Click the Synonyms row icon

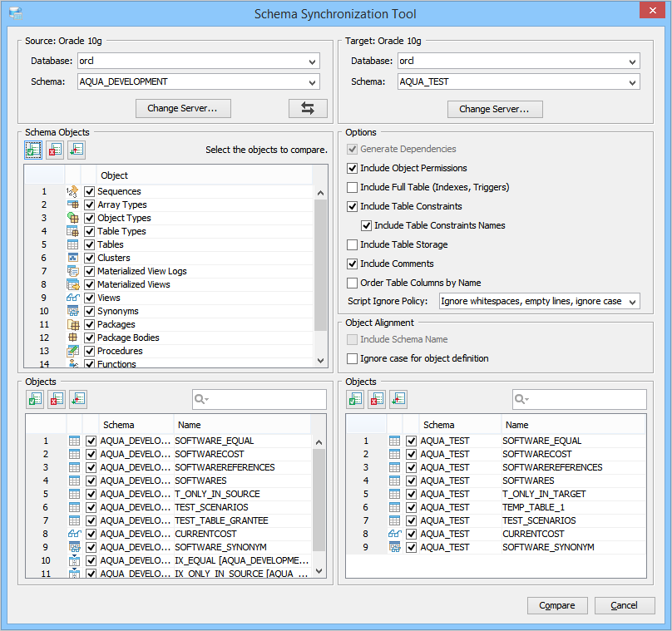coord(73,311)
